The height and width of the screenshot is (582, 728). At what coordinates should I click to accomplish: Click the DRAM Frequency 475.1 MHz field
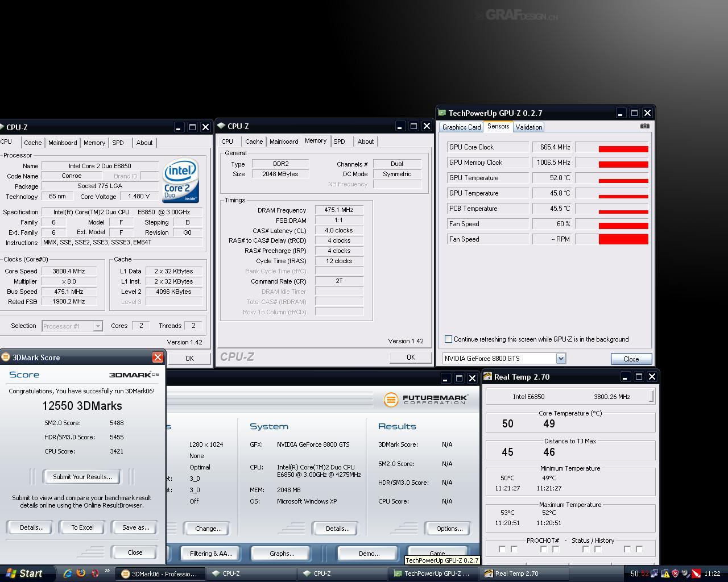[339, 210]
